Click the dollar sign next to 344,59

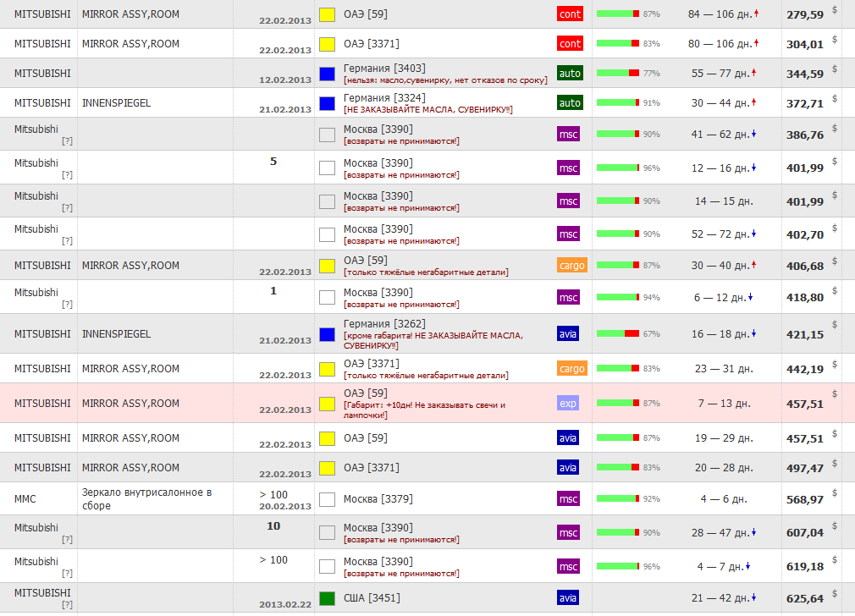point(835,69)
